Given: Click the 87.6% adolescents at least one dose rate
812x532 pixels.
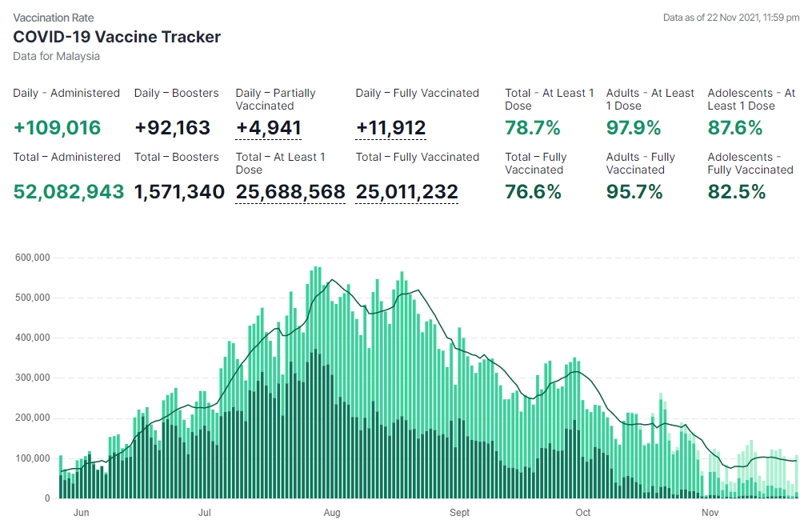Looking at the screenshot, I should click(x=735, y=128).
